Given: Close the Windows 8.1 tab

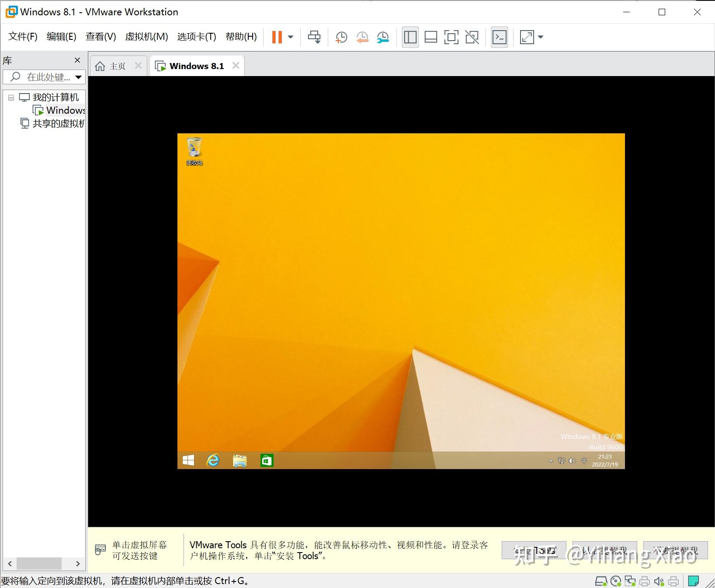Looking at the screenshot, I should click(236, 66).
